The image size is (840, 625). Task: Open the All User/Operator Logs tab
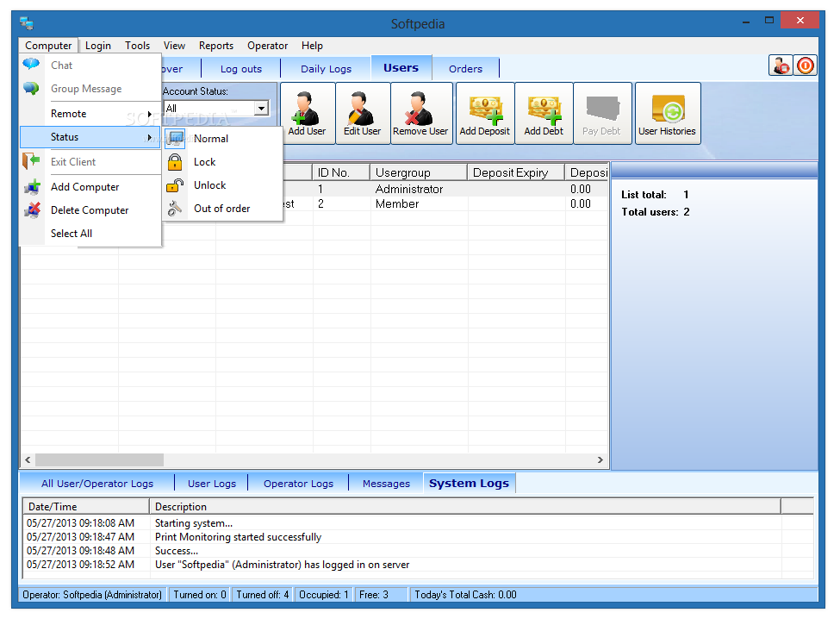click(97, 484)
